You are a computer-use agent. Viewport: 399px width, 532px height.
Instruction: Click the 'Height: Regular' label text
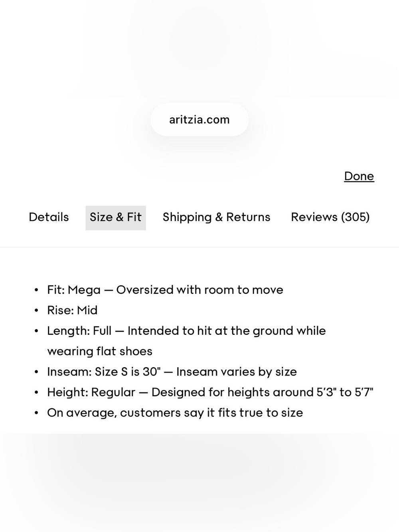pyautogui.click(x=91, y=392)
